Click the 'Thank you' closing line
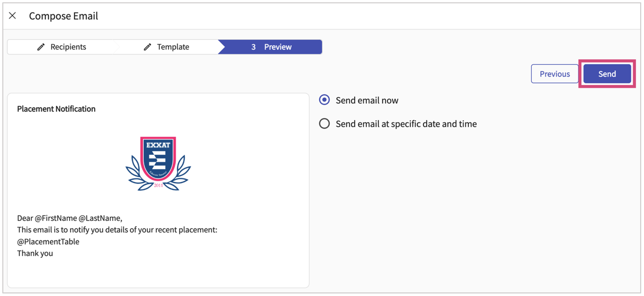Image resolution: width=644 pixels, height=296 pixels. 35,253
